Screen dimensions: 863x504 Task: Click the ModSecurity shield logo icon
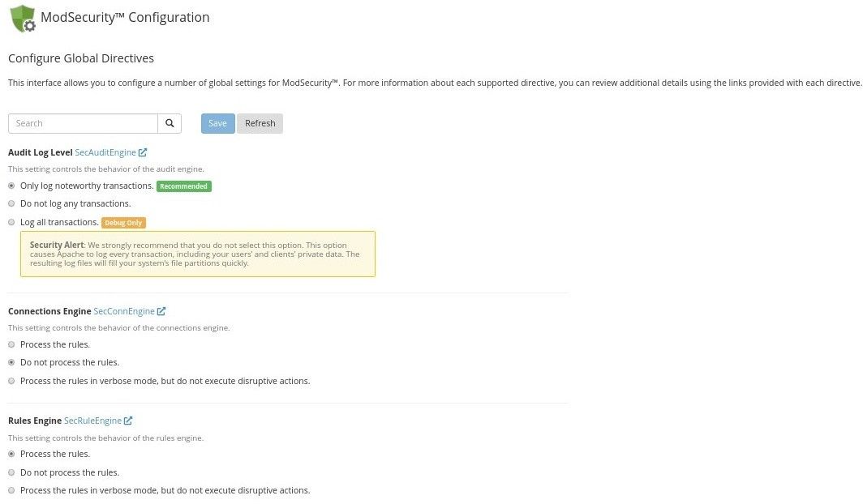pos(23,18)
